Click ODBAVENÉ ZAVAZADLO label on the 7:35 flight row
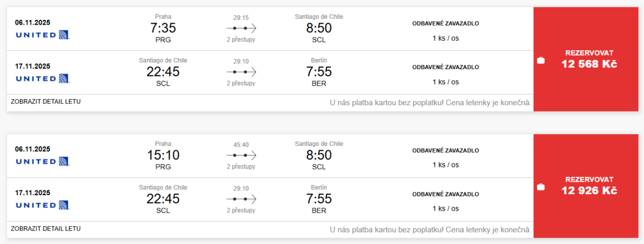Image resolution: width=644 pixels, height=244 pixels. [445, 24]
